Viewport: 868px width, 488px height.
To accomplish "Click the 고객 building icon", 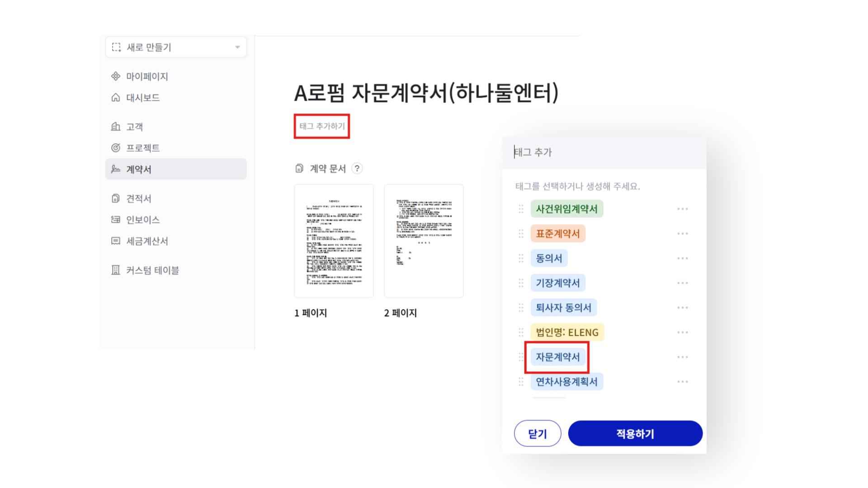I will (116, 126).
